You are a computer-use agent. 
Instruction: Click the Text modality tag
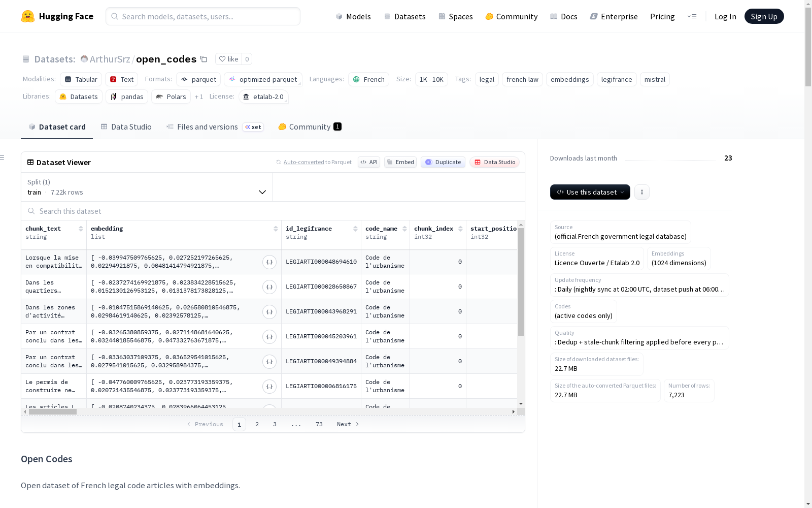(x=122, y=79)
